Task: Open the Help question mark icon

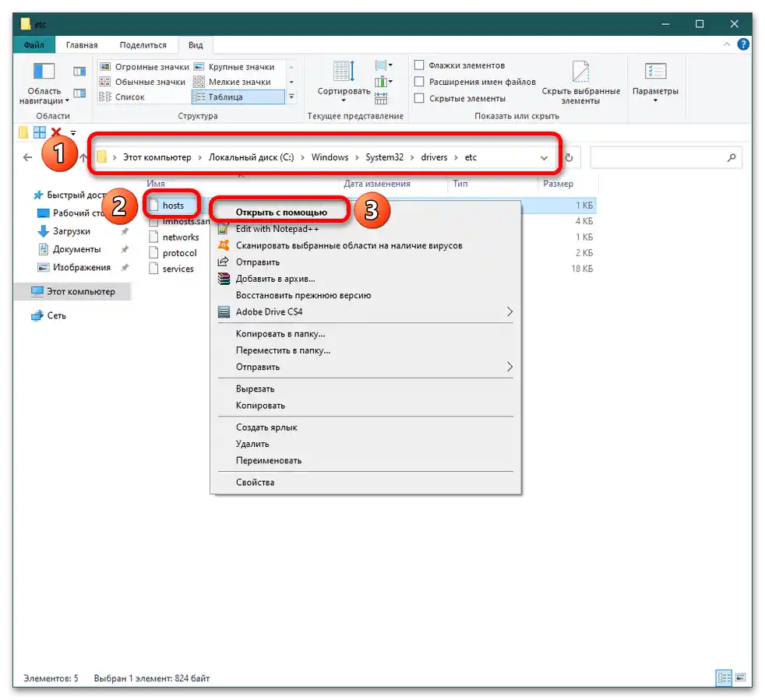Action: coord(743,44)
